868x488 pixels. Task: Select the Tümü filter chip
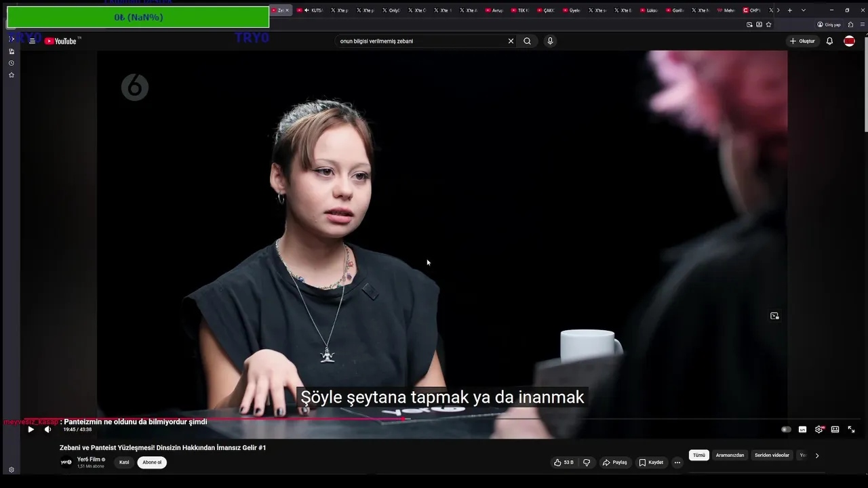[699, 455]
